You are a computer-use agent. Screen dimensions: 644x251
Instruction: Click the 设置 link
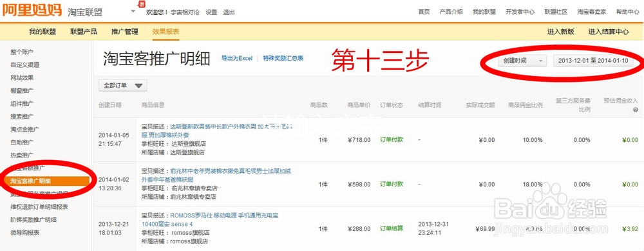(211, 12)
